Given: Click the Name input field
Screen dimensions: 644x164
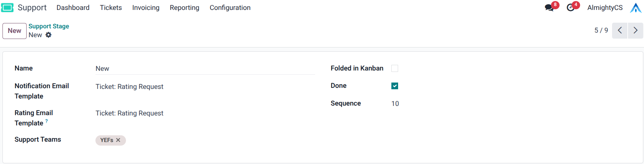Looking at the screenshot, I should click(205, 69).
